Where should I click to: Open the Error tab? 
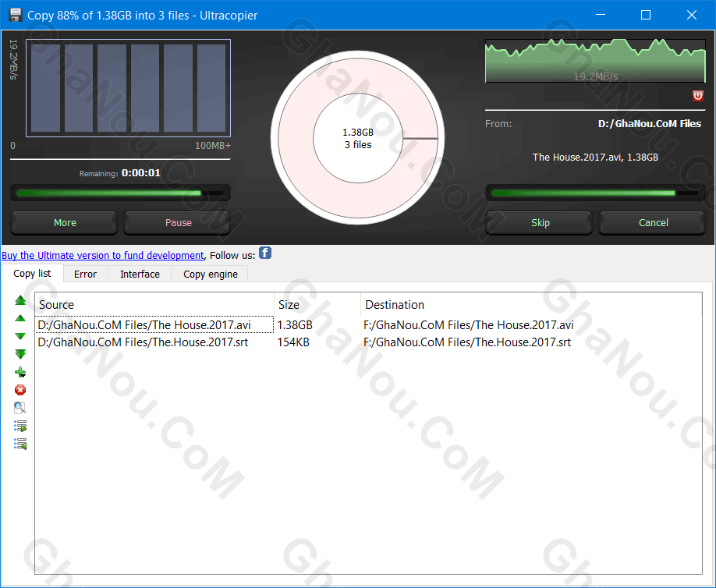click(x=85, y=274)
